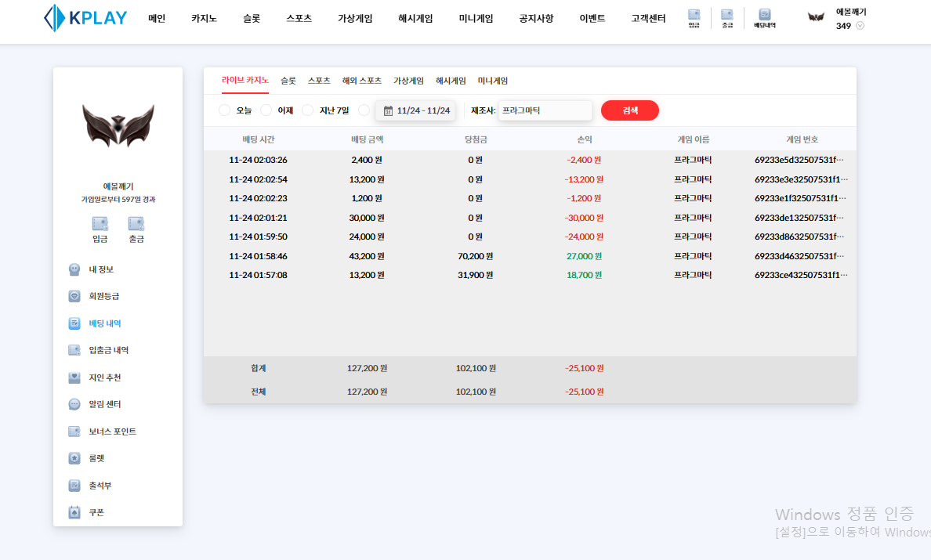Click the 입금 deposit icon in top header
Image resolution: width=931 pixels, height=560 pixels.
pyautogui.click(x=694, y=18)
